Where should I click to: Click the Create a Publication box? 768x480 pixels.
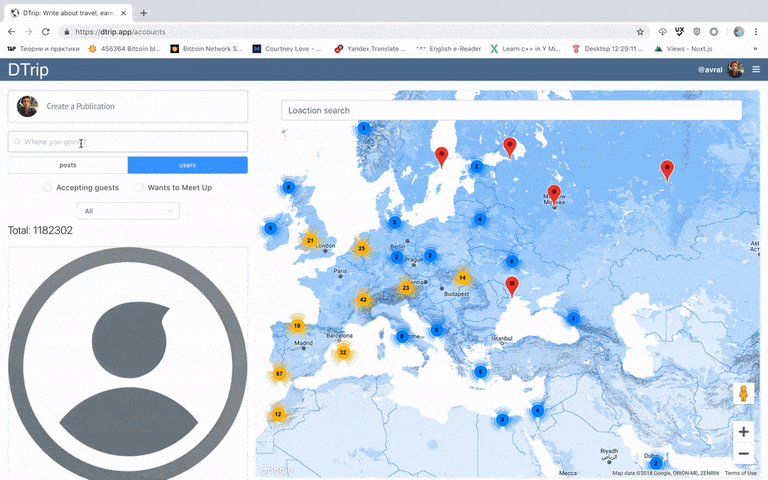click(x=128, y=106)
